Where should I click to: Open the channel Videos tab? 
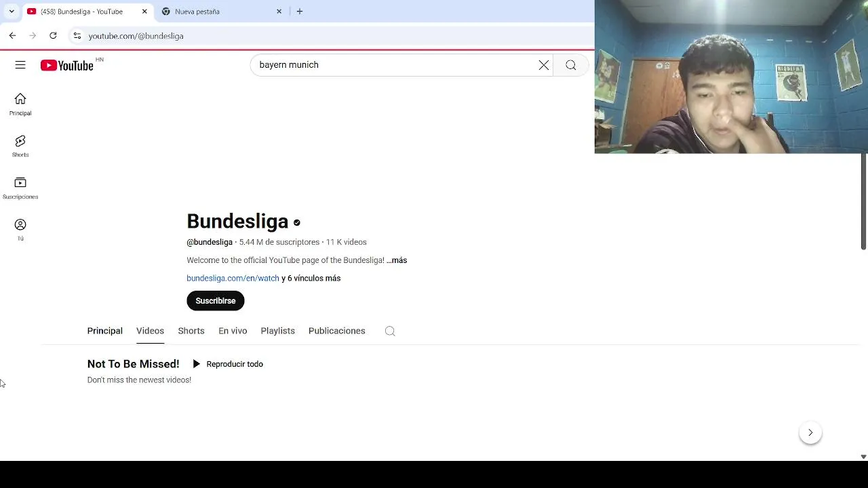click(x=150, y=331)
